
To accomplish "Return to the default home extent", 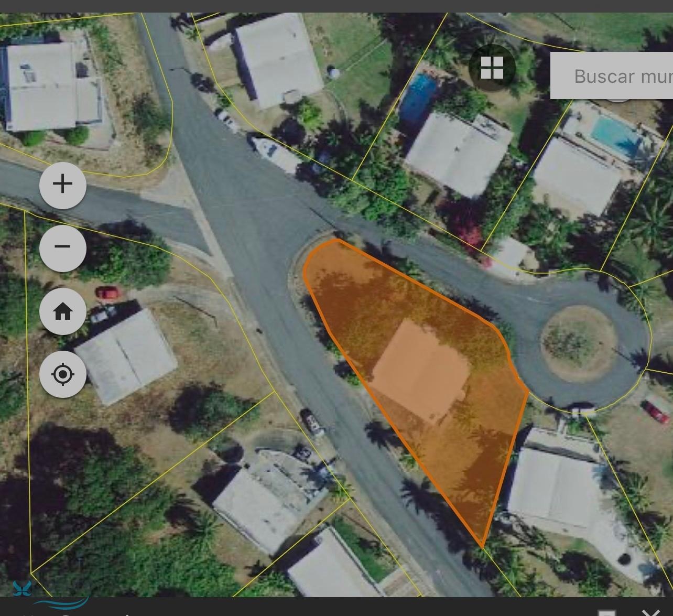I will (x=63, y=311).
